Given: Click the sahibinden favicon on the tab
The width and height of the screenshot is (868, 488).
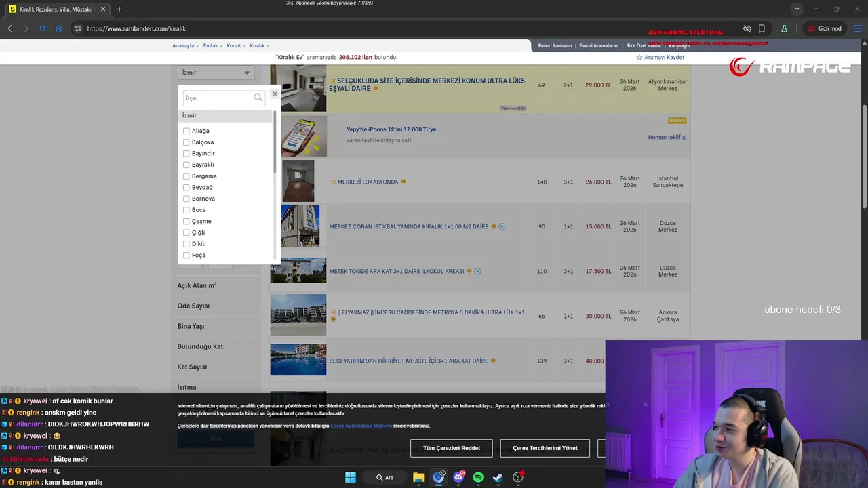Looking at the screenshot, I should pos(12,9).
